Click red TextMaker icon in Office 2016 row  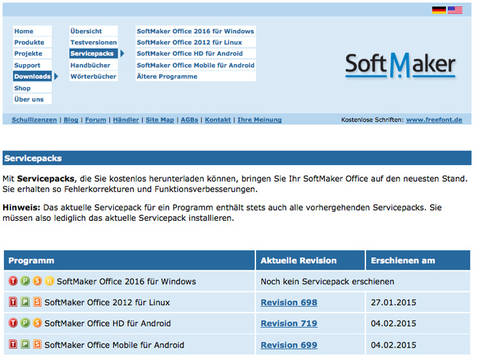13,281
